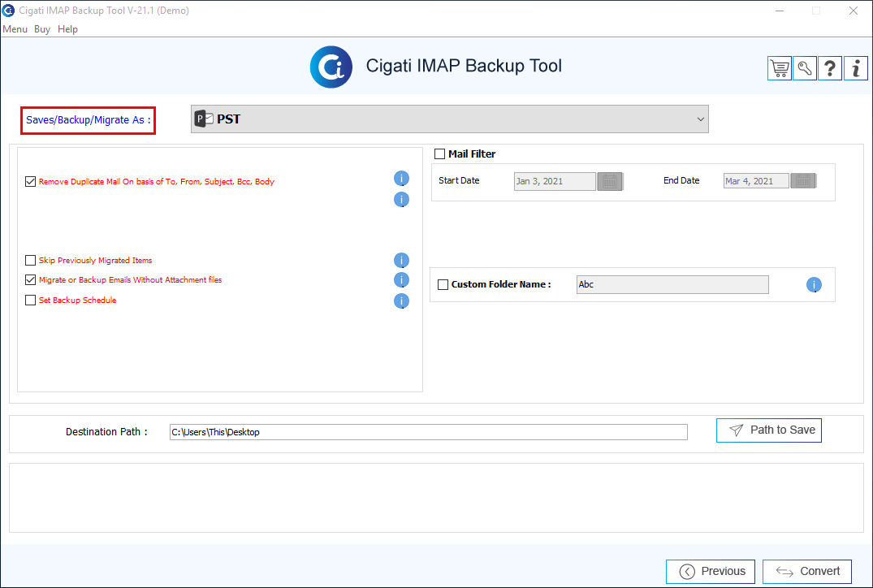Open the question mark help icon

point(830,68)
